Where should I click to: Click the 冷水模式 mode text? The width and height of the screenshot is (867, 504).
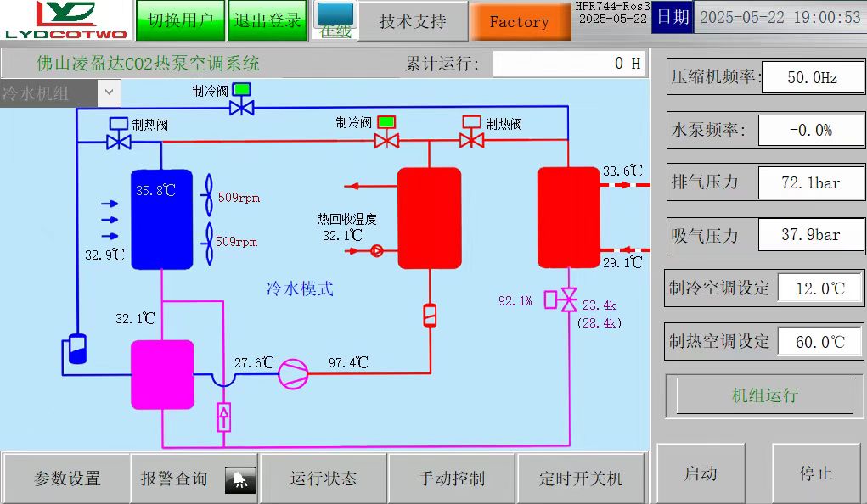[300, 288]
